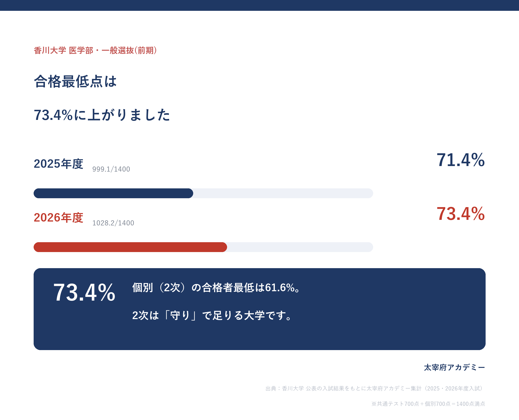The width and height of the screenshot is (519, 420).
Task: Click the 73.4%に上がりました headline line
Action: pyautogui.click(x=102, y=115)
